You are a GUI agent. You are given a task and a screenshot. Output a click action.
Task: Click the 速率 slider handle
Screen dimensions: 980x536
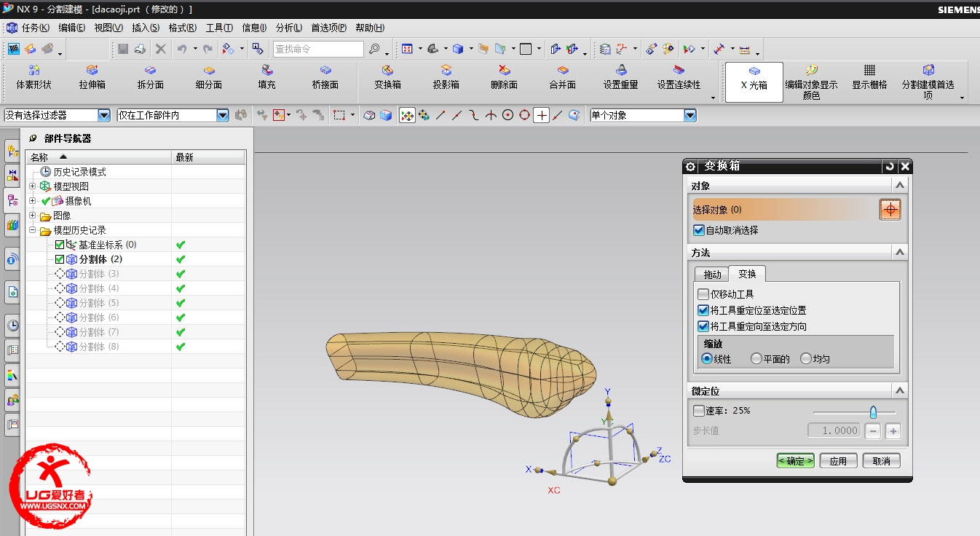(x=873, y=411)
